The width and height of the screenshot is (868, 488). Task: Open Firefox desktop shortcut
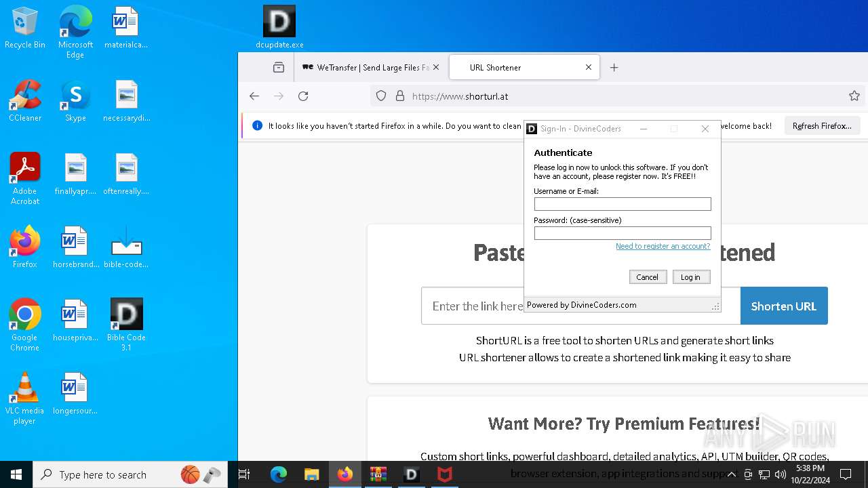25,248
